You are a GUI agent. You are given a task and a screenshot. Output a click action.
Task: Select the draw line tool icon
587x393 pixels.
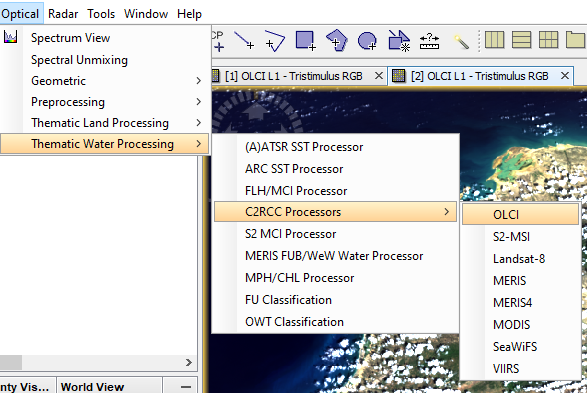coord(244,40)
